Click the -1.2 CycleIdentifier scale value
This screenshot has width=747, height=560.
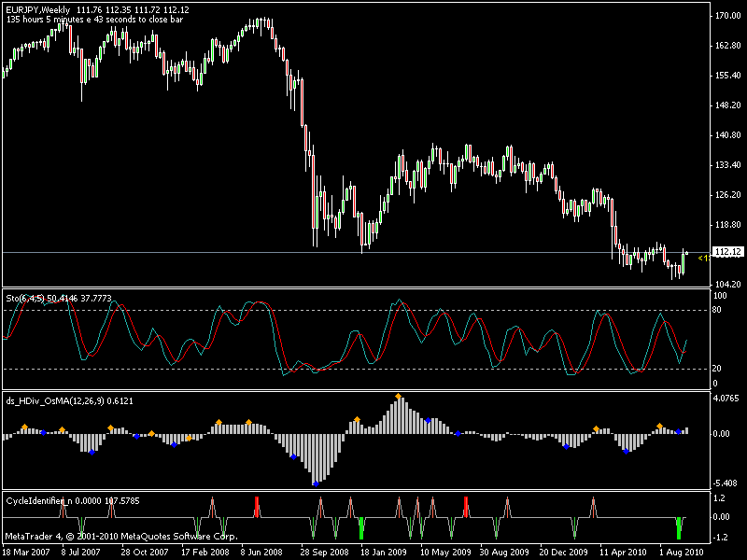718,538
